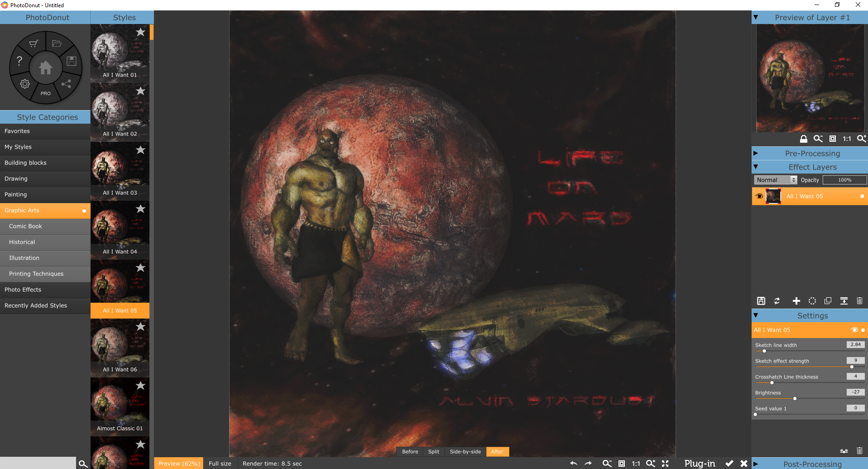Redo with the right arrow icon
This screenshot has width=868, height=469.
pyautogui.click(x=588, y=463)
